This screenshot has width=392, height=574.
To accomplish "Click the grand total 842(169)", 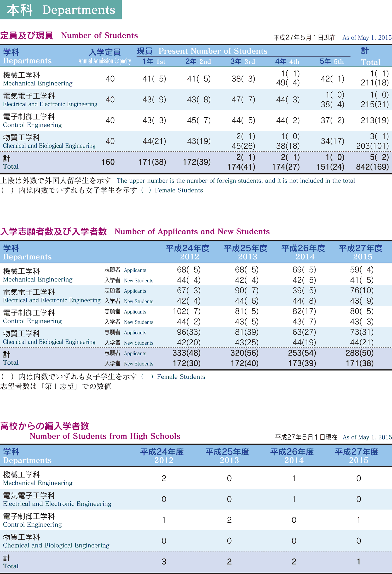I will pos(372,167).
